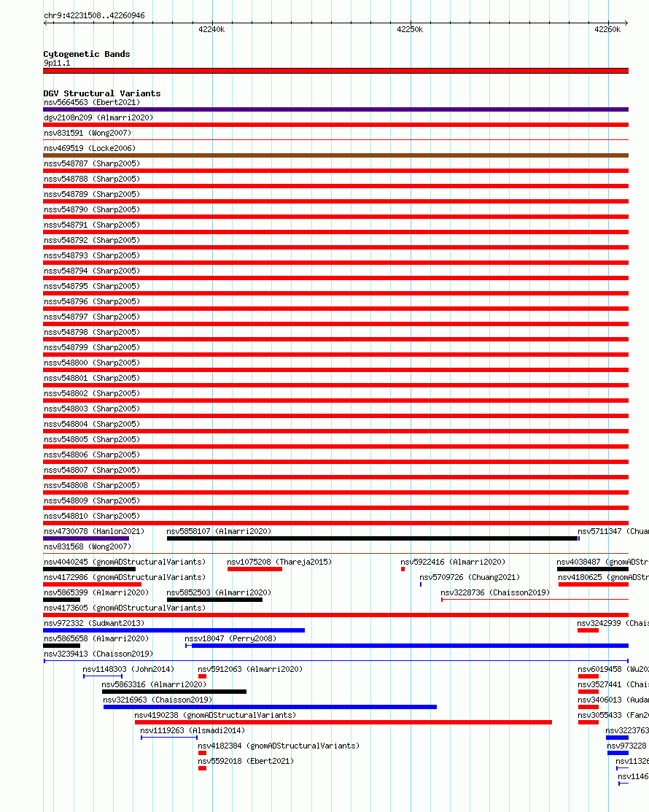
Task: Click nsv5852503 (Almarri2020) label
Action: [x=219, y=592]
